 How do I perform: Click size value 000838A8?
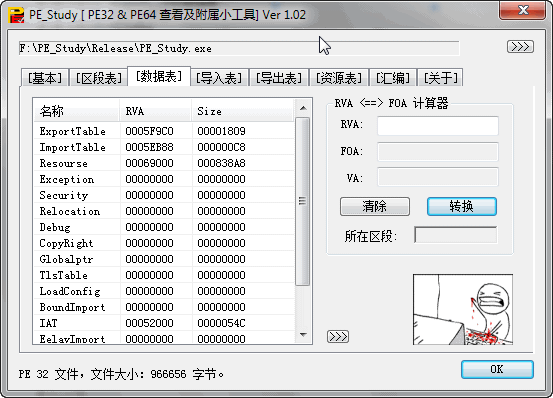pyautogui.click(x=221, y=163)
